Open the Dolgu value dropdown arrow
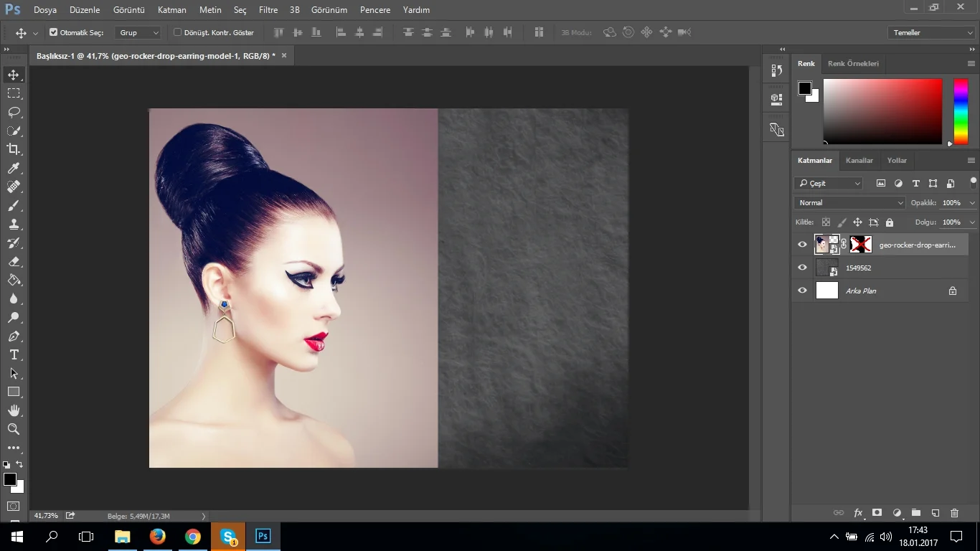 point(972,222)
